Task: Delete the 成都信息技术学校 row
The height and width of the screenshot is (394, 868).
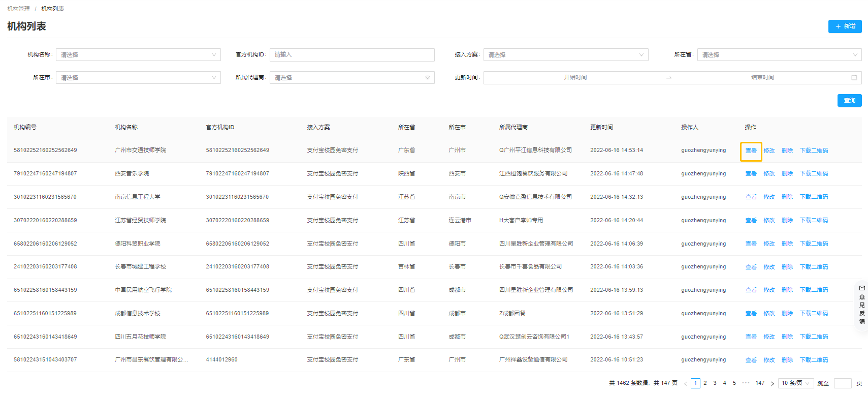Action: tap(787, 314)
